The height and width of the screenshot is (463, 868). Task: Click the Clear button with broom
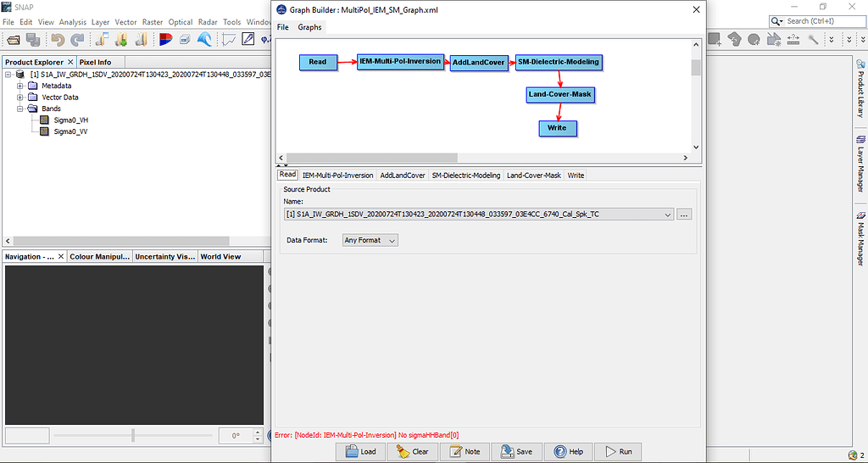click(x=412, y=452)
